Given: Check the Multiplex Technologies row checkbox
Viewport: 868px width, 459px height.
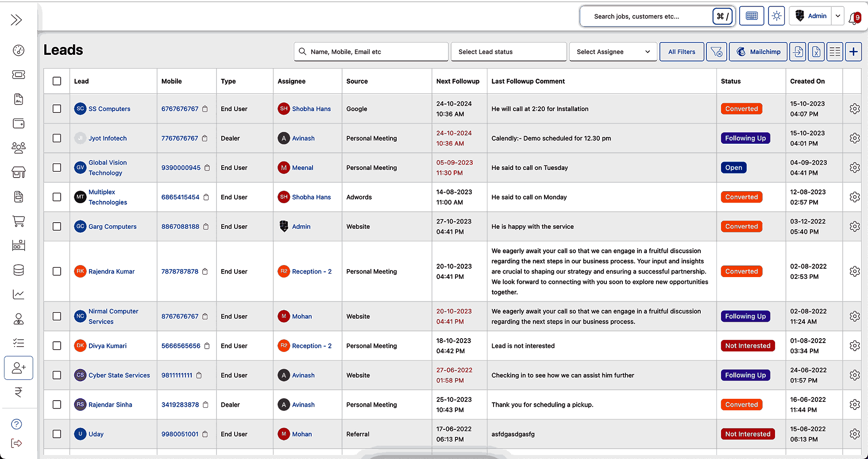Looking at the screenshot, I should tap(57, 197).
